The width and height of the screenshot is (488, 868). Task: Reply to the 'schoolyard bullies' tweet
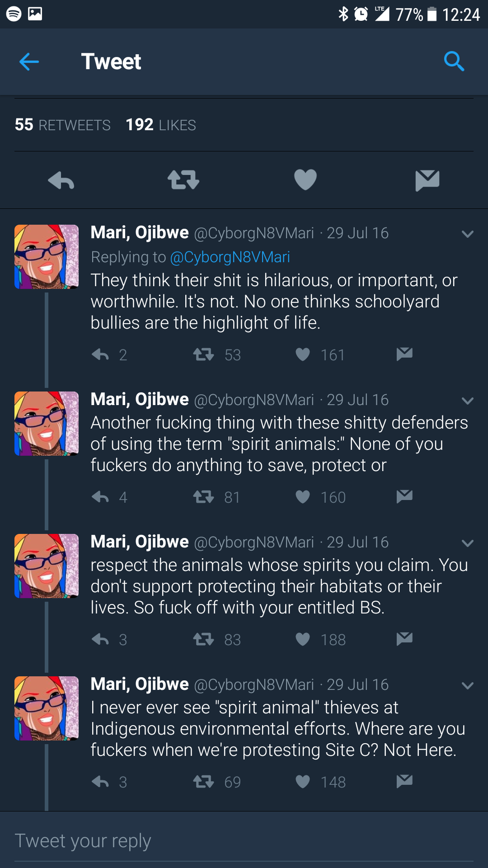100,354
